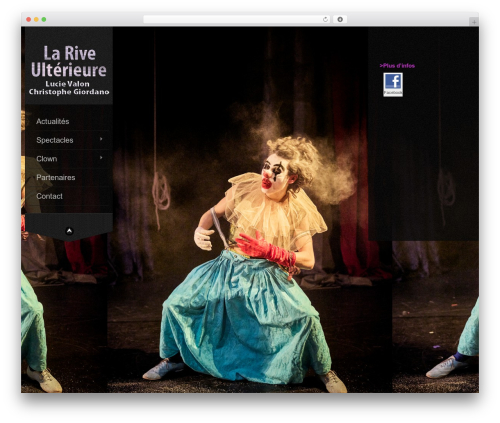Screen dimensions: 500x423
Task: Go to the Partenaires page
Action: point(56,177)
